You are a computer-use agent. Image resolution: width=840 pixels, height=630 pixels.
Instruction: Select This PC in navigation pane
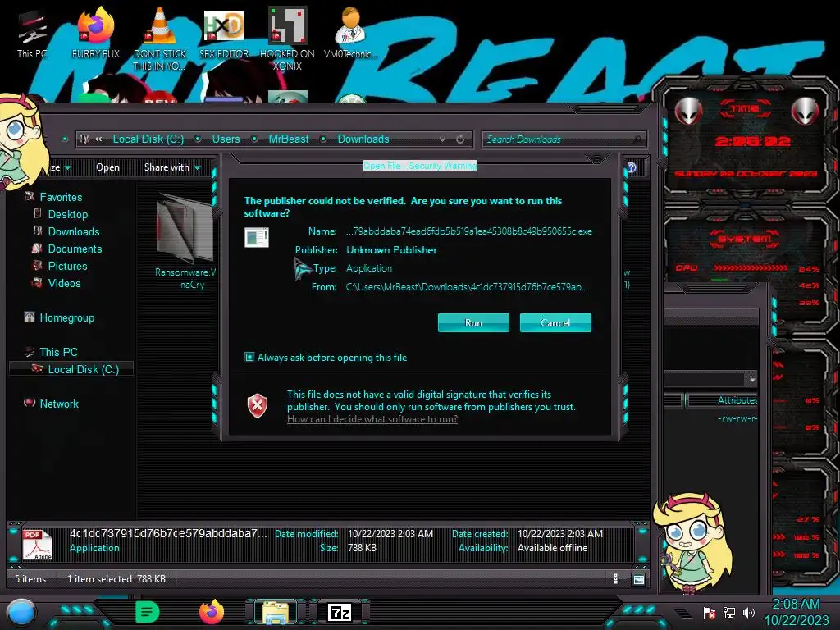[x=58, y=352]
